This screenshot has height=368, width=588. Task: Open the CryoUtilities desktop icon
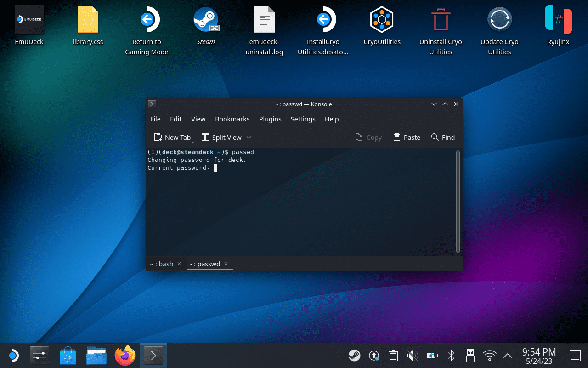382,20
